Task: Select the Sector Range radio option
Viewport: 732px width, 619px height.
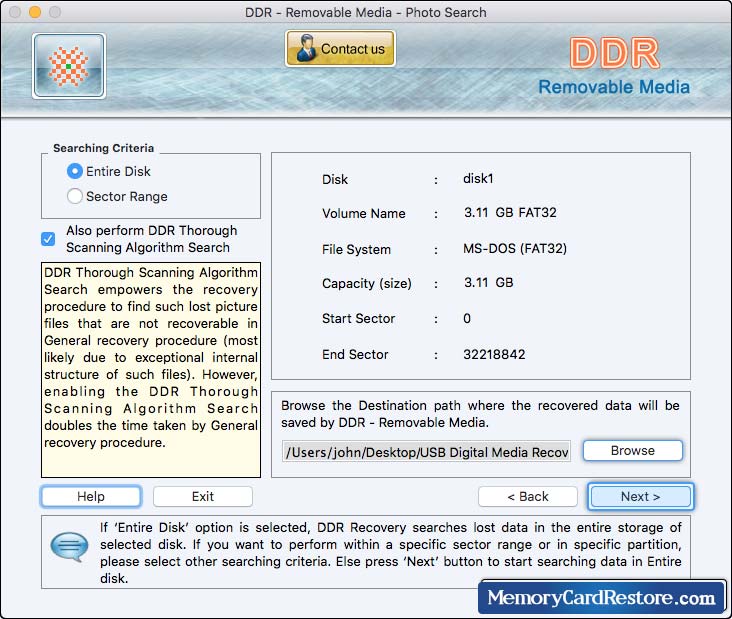Action: 75,196
